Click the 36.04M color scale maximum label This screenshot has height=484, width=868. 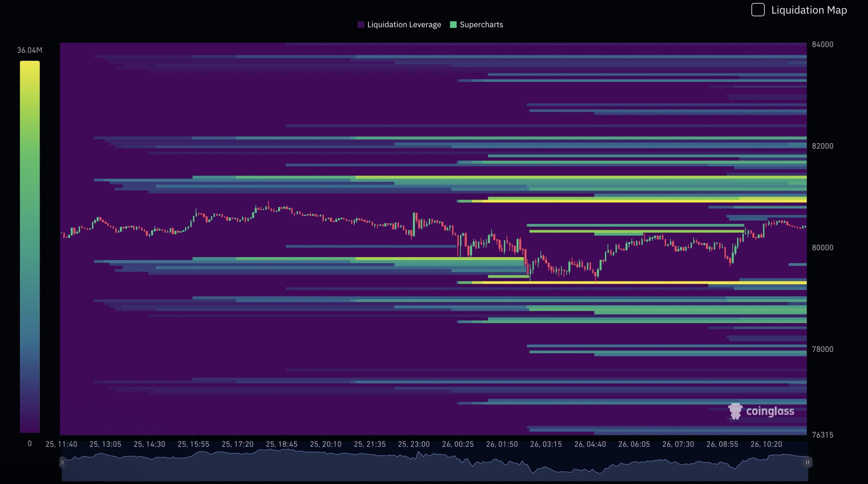coord(30,50)
